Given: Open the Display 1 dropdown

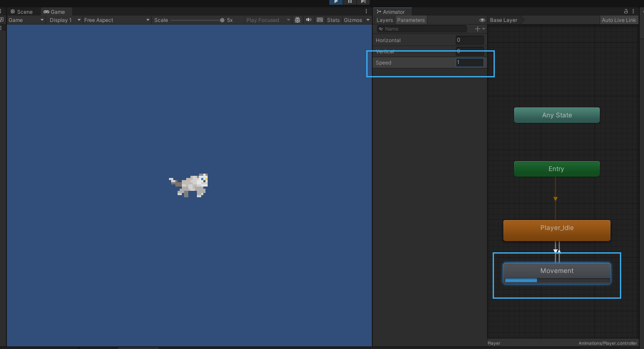Looking at the screenshot, I should click(64, 20).
